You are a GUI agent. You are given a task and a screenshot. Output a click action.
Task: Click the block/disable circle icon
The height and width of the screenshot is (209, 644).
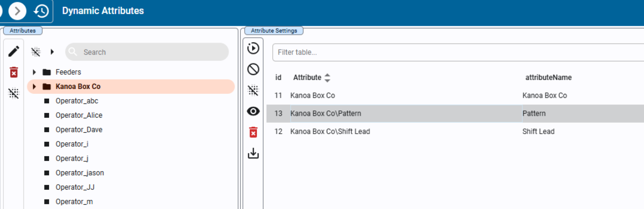pyautogui.click(x=253, y=69)
